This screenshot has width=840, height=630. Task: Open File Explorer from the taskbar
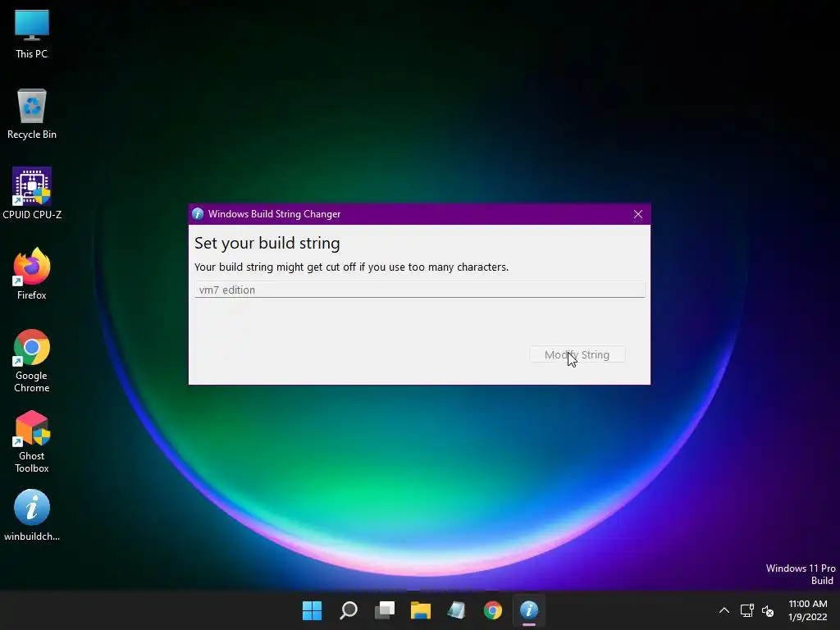421,610
